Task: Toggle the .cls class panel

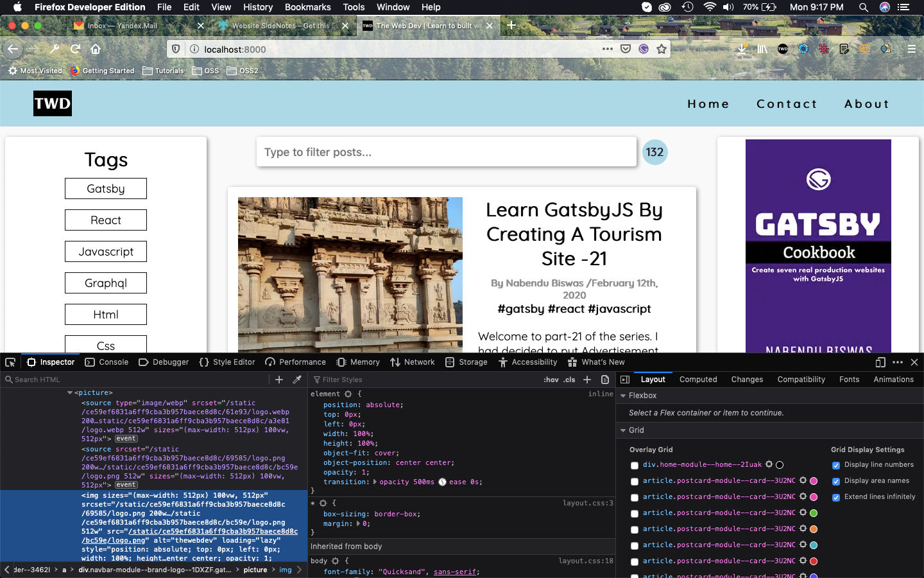Action: click(x=569, y=380)
